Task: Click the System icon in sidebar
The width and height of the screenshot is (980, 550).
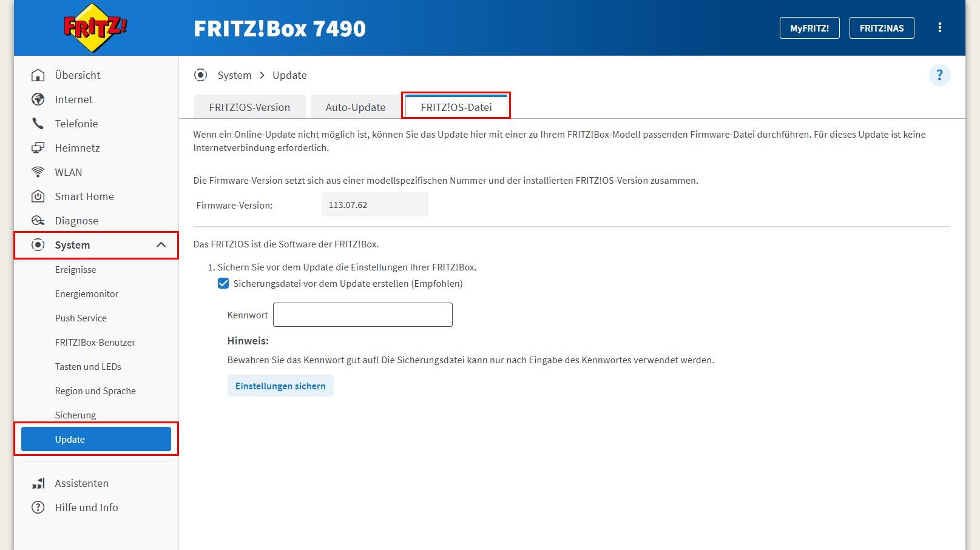Action: pos(38,245)
